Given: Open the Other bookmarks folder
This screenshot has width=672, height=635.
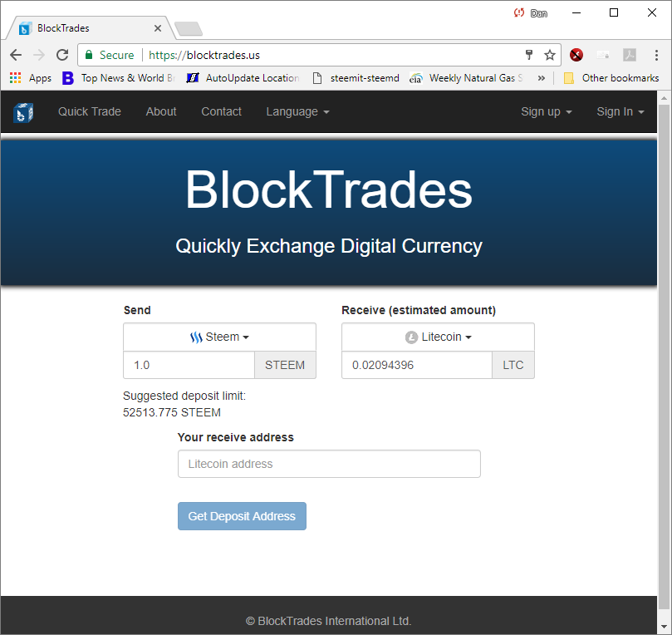Looking at the screenshot, I should (611, 78).
